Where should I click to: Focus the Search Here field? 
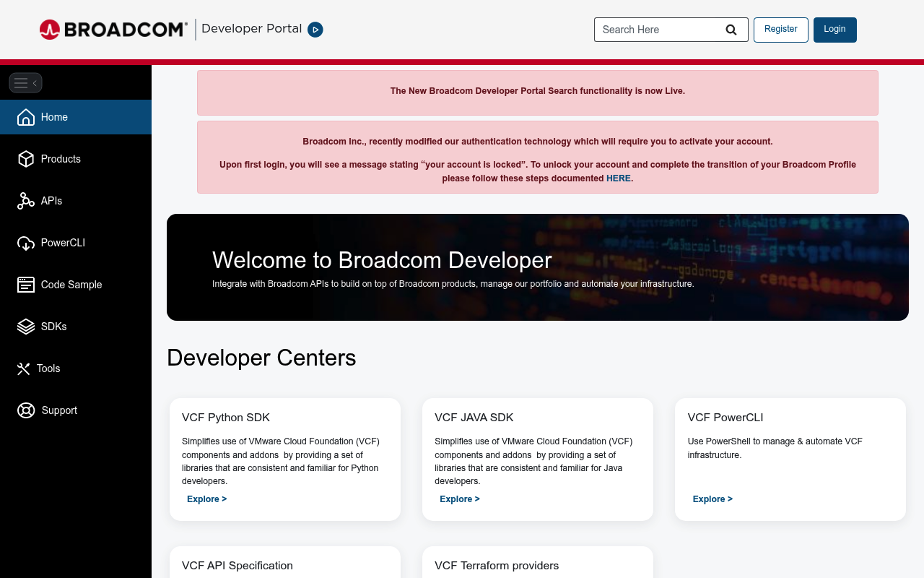(x=671, y=30)
